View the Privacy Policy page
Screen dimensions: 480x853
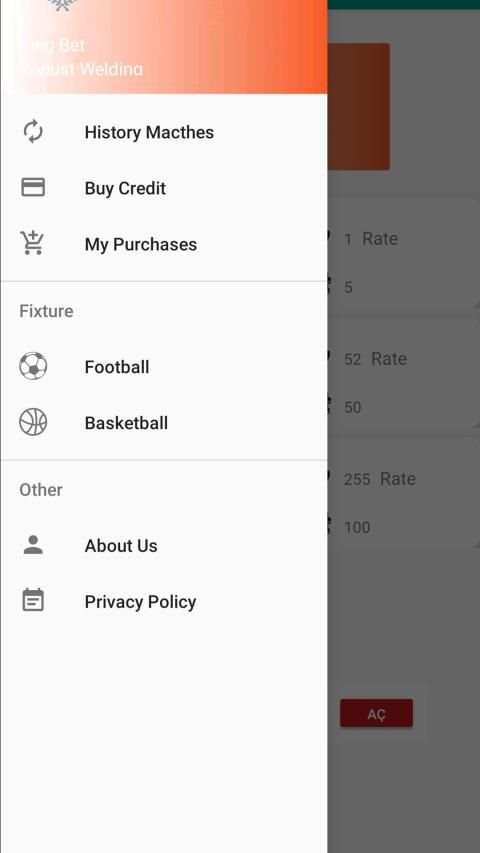[x=164, y=602]
